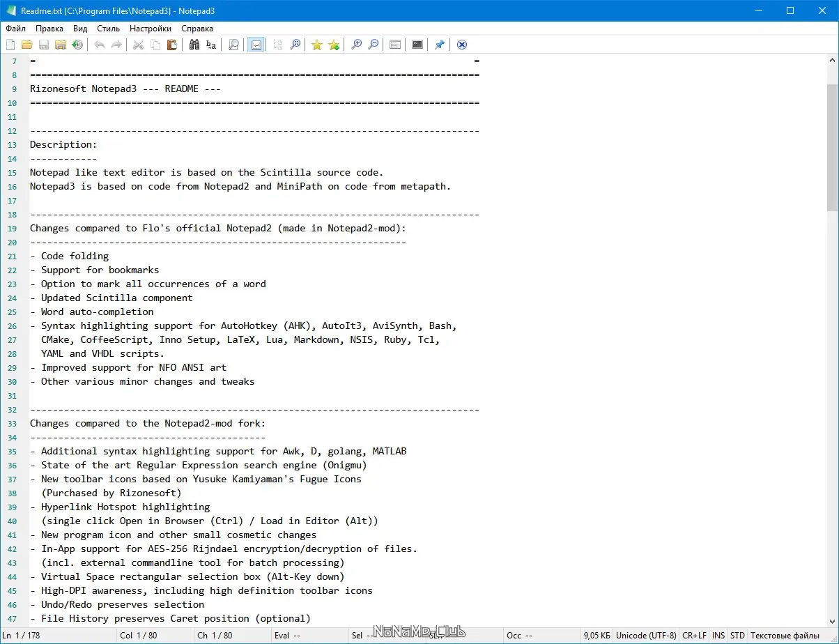Paste from the clipboard with the Paste icon
Viewport: 839px width, 644px height.
172,45
